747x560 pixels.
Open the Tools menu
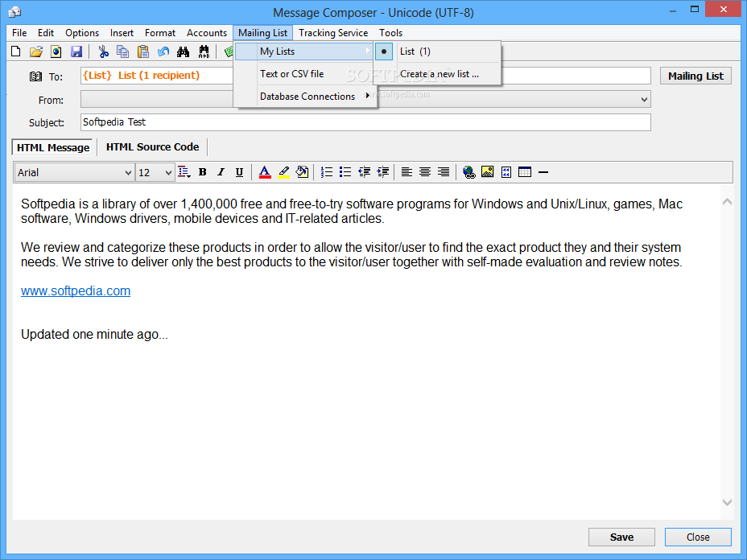[x=390, y=33]
